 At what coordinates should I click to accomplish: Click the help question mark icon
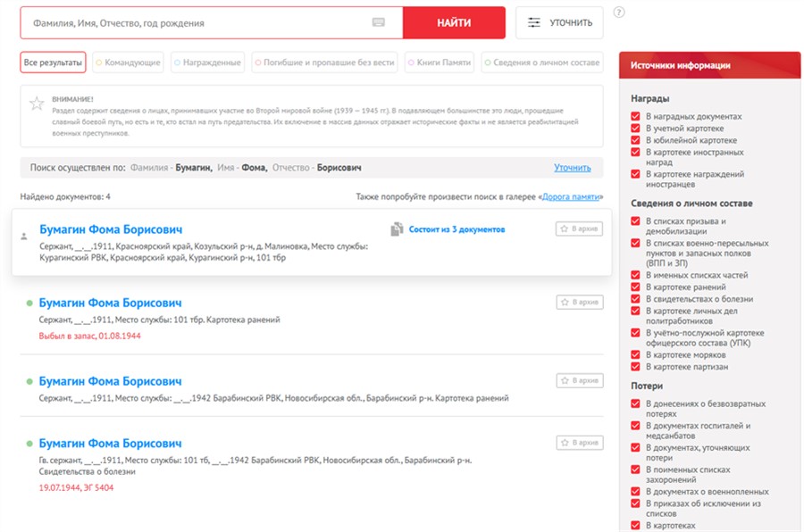[619, 12]
